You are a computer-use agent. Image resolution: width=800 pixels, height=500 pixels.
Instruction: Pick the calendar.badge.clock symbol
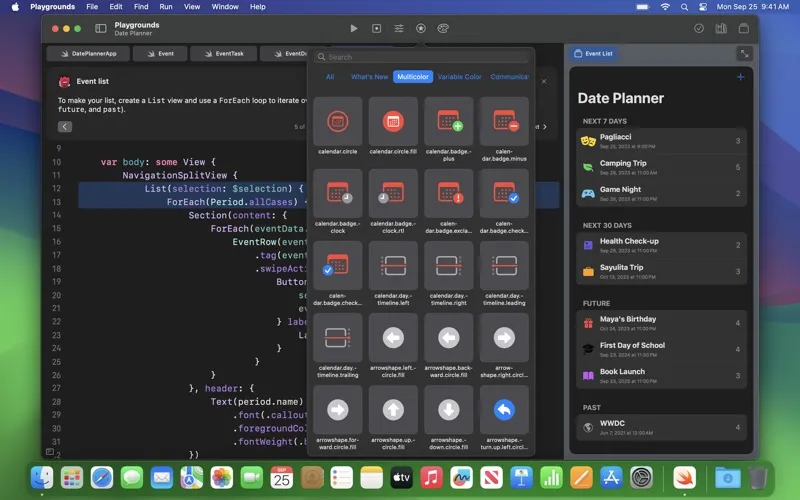(x=338, y=193)
